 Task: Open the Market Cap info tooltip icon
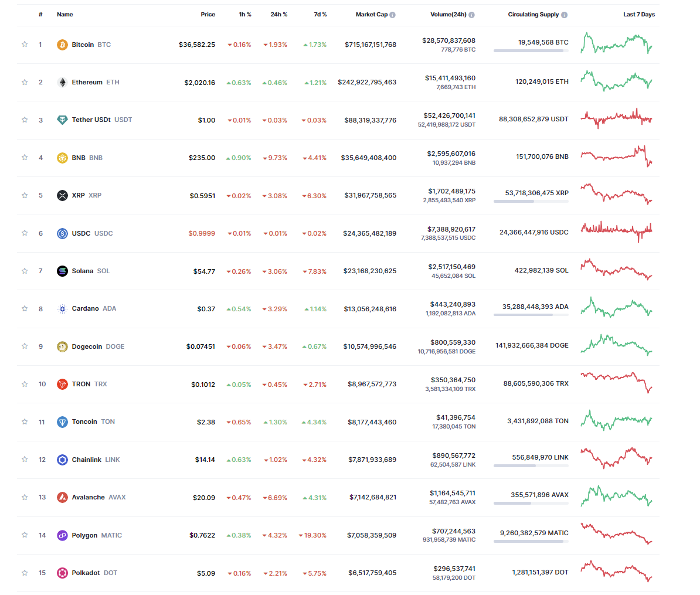click(x=392, y=15)
